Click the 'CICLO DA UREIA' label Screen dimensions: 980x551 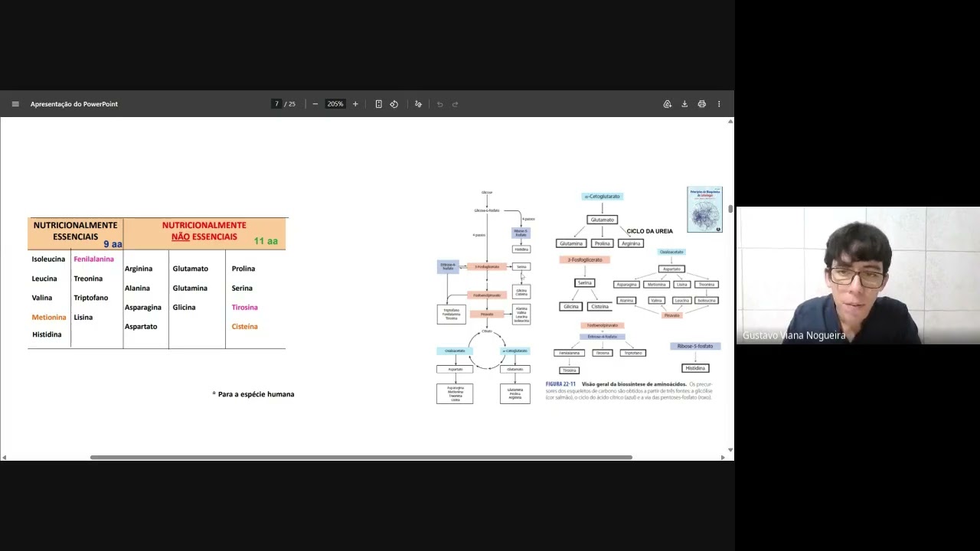click(x=650, y=231)
